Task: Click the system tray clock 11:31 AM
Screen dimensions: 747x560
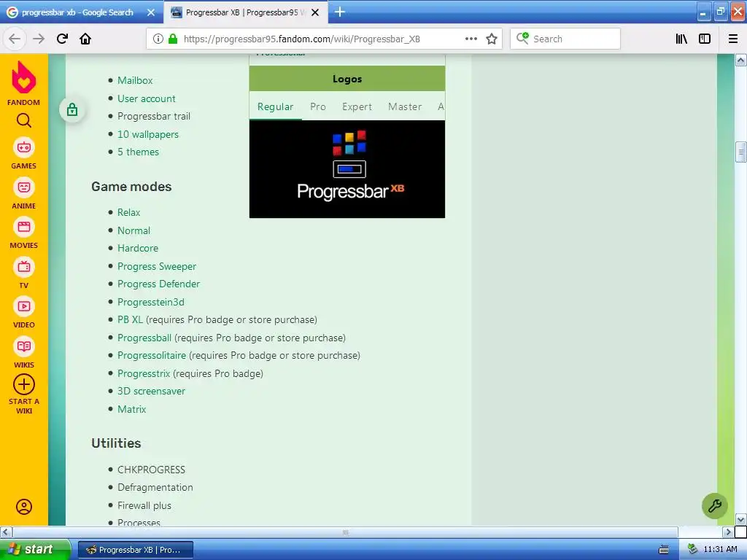Action: pyautogui.click(x=720, y=549)
